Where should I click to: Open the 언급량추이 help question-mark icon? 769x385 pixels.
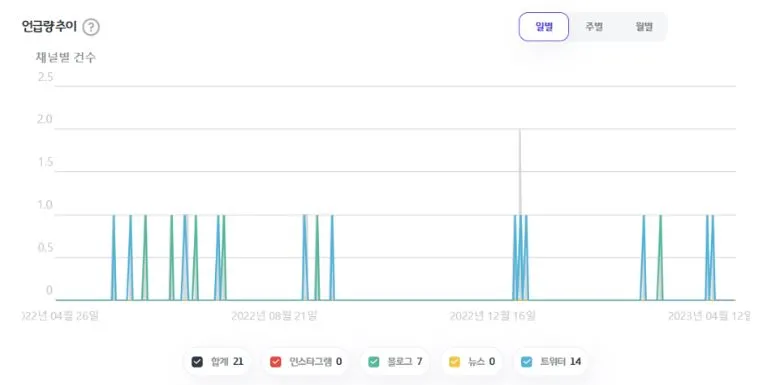[x=91, y=27]
